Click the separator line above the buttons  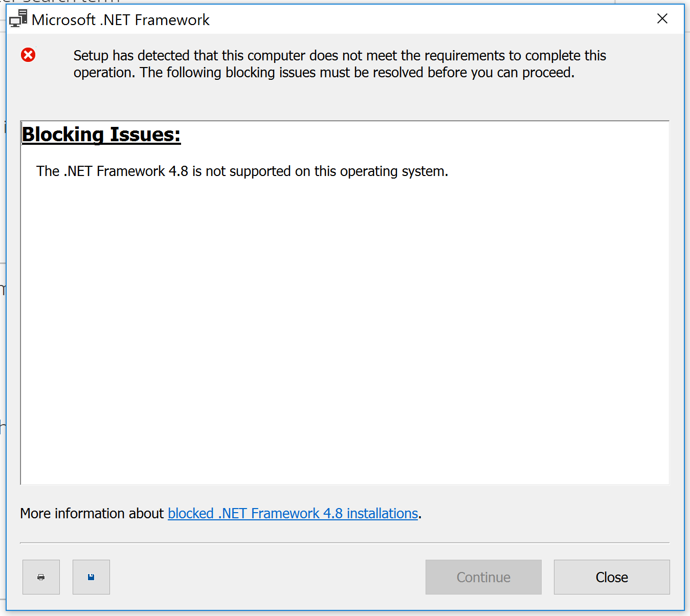pyautogui.click(x=345, y=542)
